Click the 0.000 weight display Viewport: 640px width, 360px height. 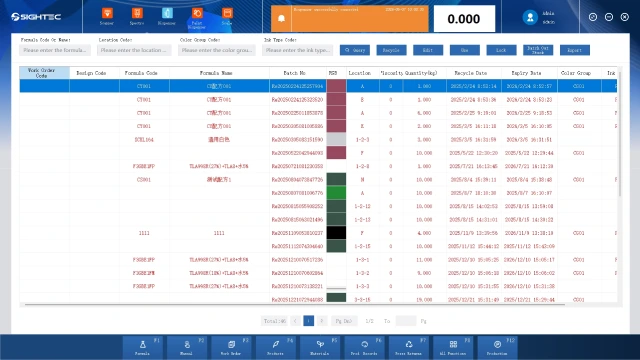pyautogui.click(x=464, y=19)
